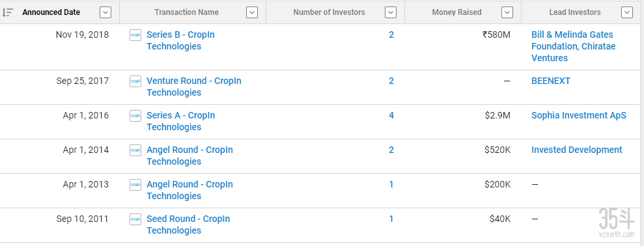The image size is (644, 246).
Task: Open the Money Raised column dropdown
Action: coord(507,13)
